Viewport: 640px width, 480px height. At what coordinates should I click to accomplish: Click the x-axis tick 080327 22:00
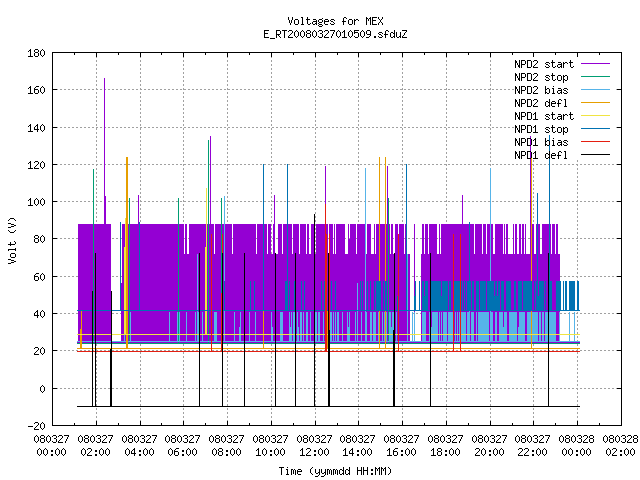click(x=533, y=445)
